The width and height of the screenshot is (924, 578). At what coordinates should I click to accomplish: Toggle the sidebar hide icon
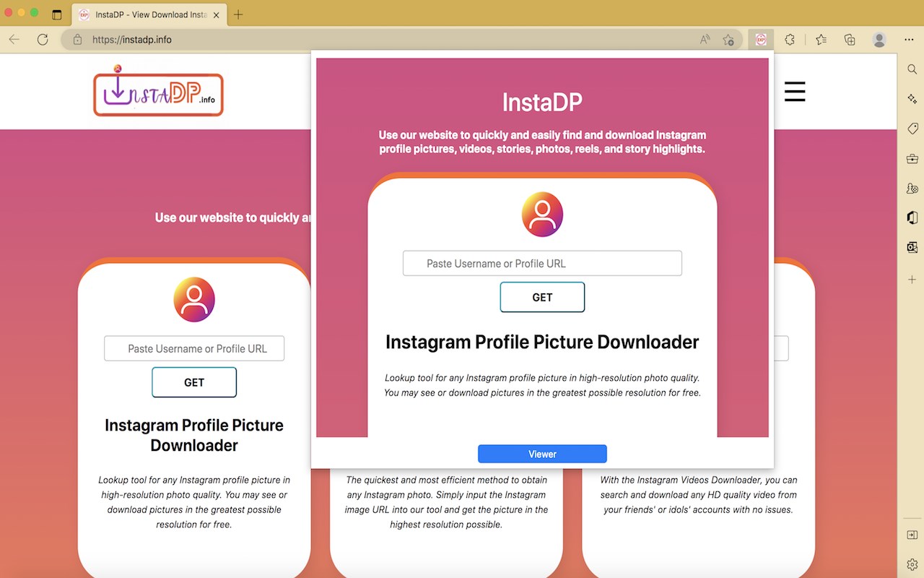click(912, 535)
